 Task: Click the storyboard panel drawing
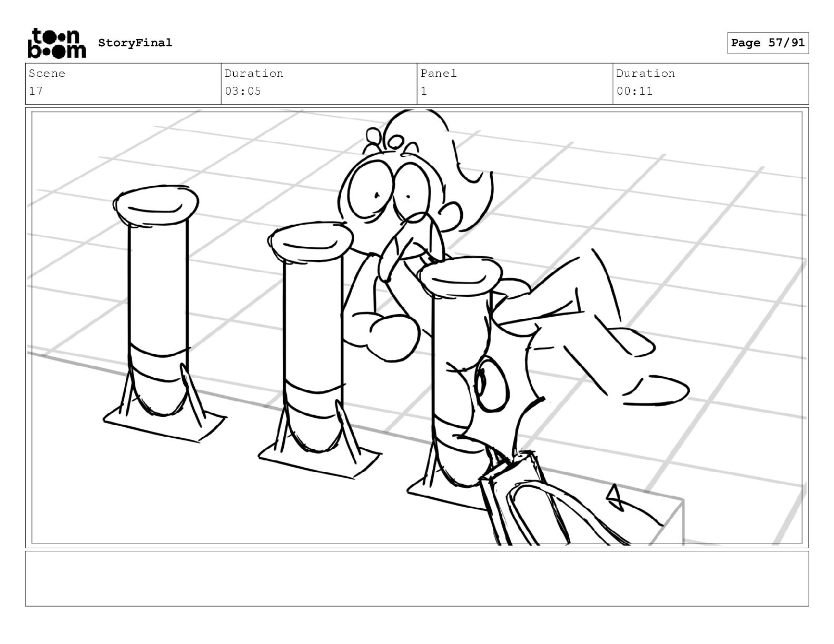click(x=417, y=328)
